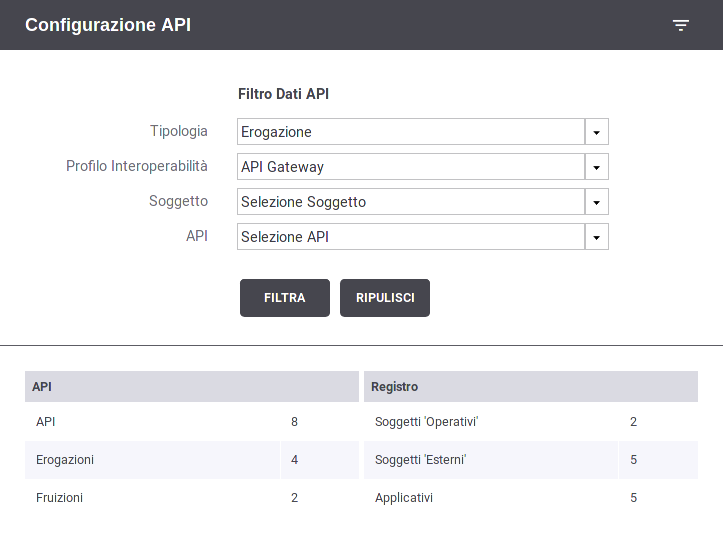Open the Tipologia dropdown showing Erogazione

click(423, 132)
